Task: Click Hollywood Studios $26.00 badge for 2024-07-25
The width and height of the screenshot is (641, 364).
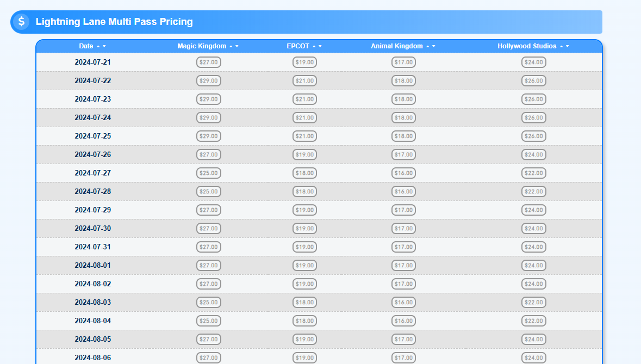Action: (x=534, y=136)
